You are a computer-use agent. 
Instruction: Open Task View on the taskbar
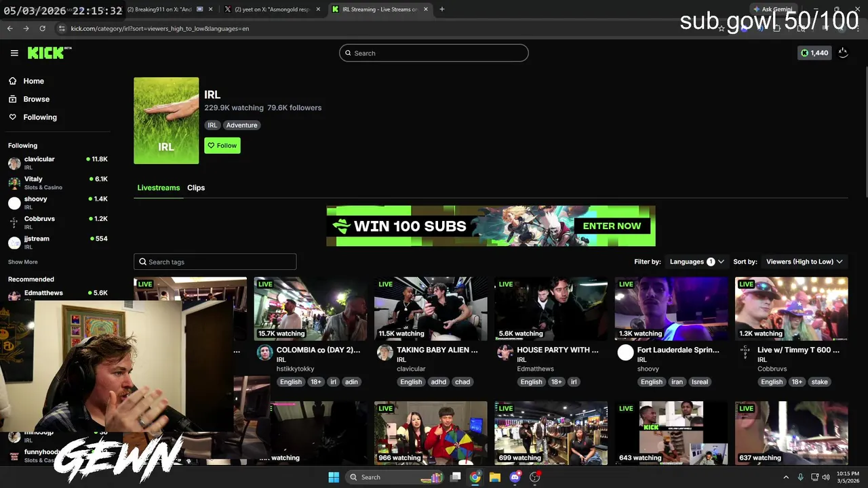(456, 477)
